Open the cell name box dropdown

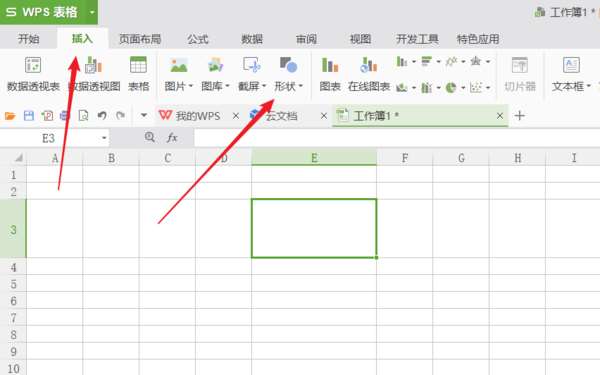104,138
